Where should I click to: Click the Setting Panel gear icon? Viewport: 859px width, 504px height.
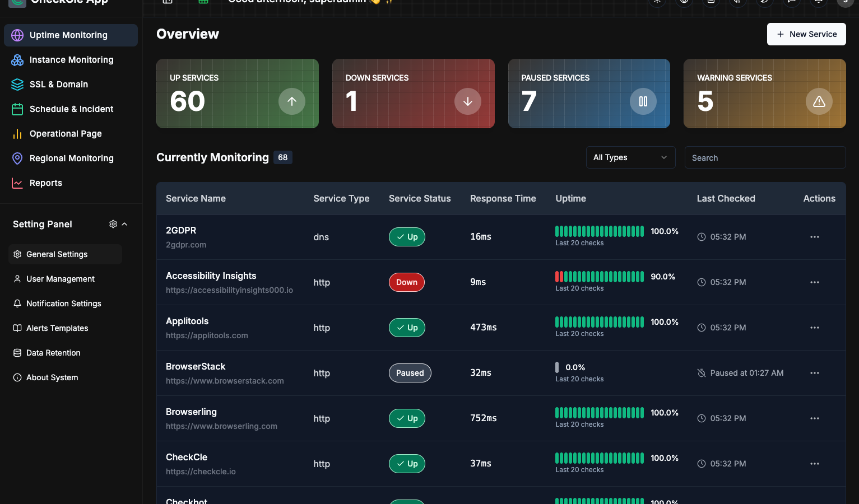pos(113,224)
